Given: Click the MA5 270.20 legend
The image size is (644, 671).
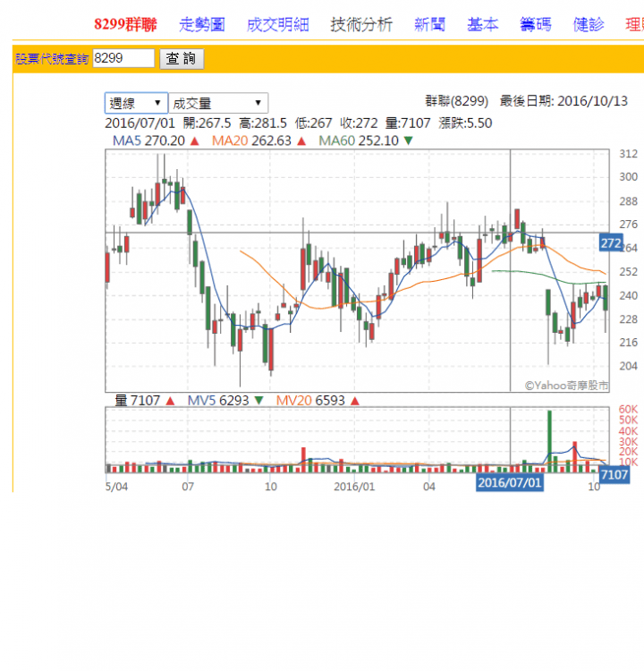Looking at the screenshot, I should point(157,140).
